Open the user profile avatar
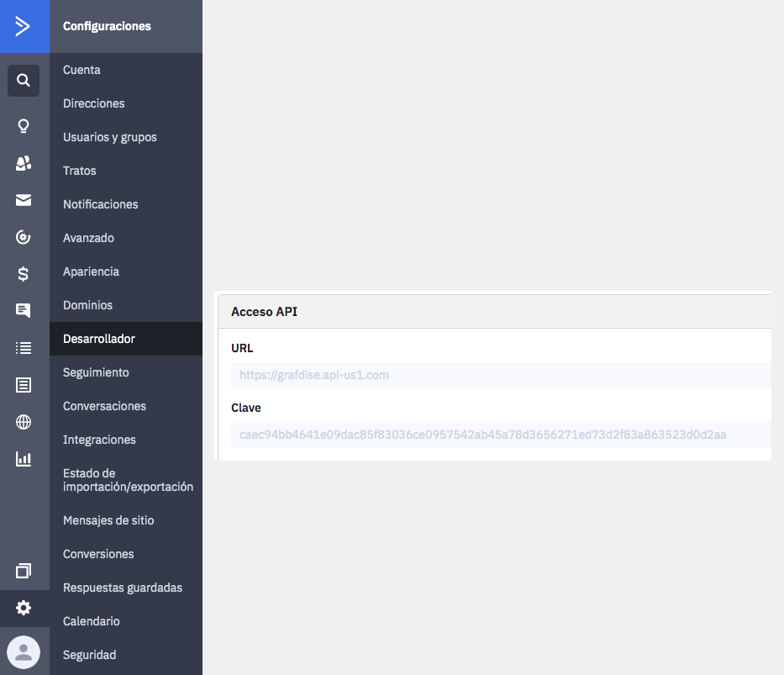 point(24,652)
